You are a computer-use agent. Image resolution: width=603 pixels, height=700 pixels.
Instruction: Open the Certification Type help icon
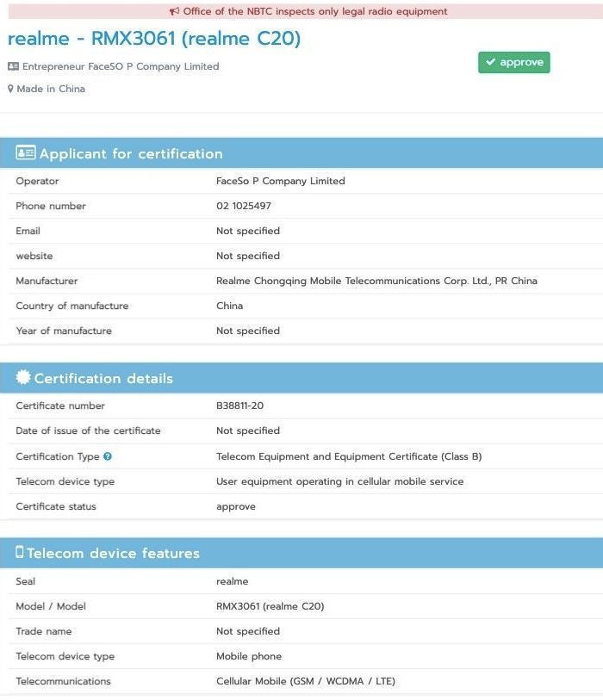[108, 456]
